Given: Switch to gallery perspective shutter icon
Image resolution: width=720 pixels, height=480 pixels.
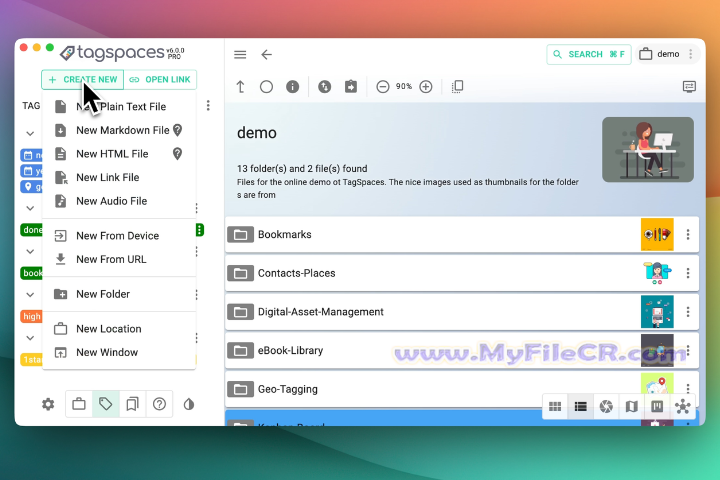Looking at the screenshot, I should click(606, 406).
